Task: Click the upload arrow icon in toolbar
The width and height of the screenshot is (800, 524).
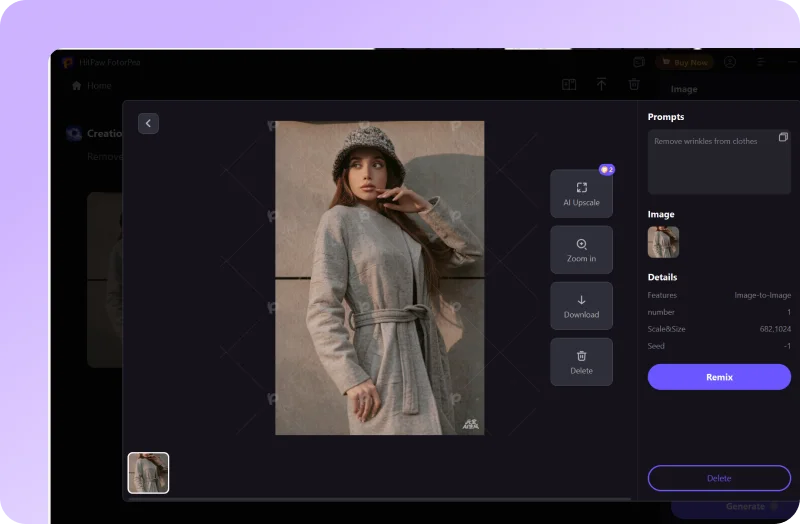Action: (601, 86)
